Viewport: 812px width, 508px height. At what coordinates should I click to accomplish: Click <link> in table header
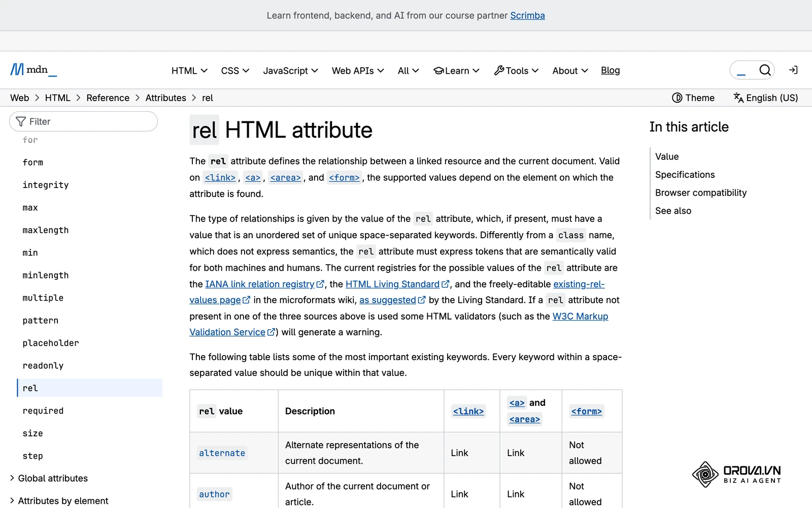tap(468, 411)
